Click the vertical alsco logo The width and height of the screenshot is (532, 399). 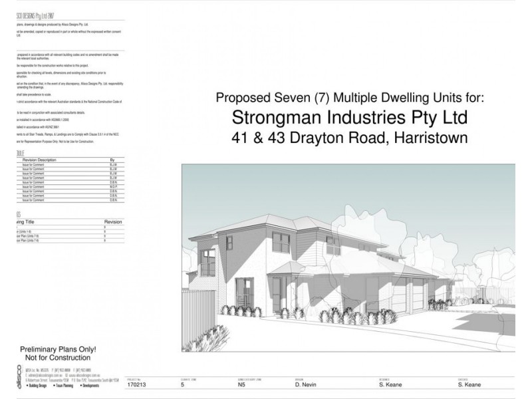click(x=19, y=376)
